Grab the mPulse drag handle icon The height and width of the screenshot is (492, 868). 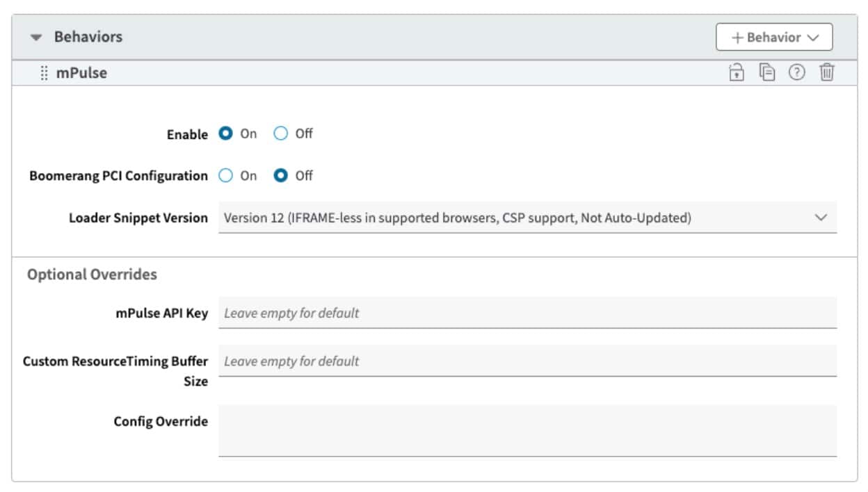coord(44,72)
